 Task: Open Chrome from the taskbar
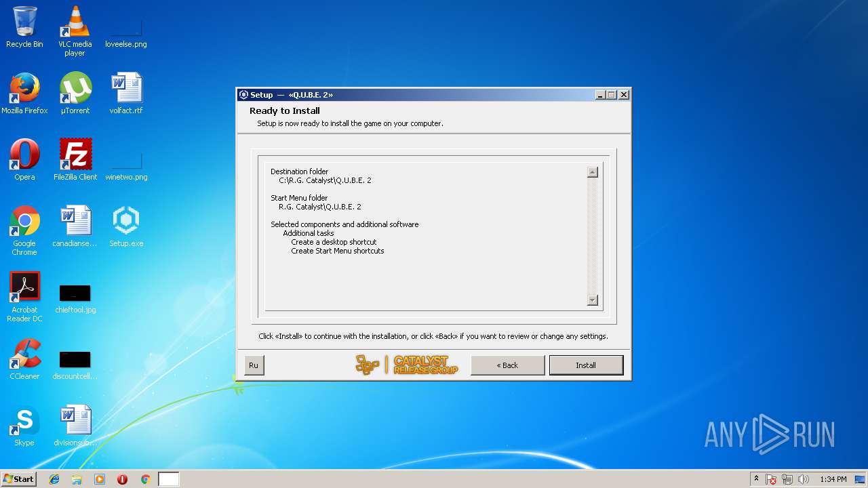(x=145, y=479)
